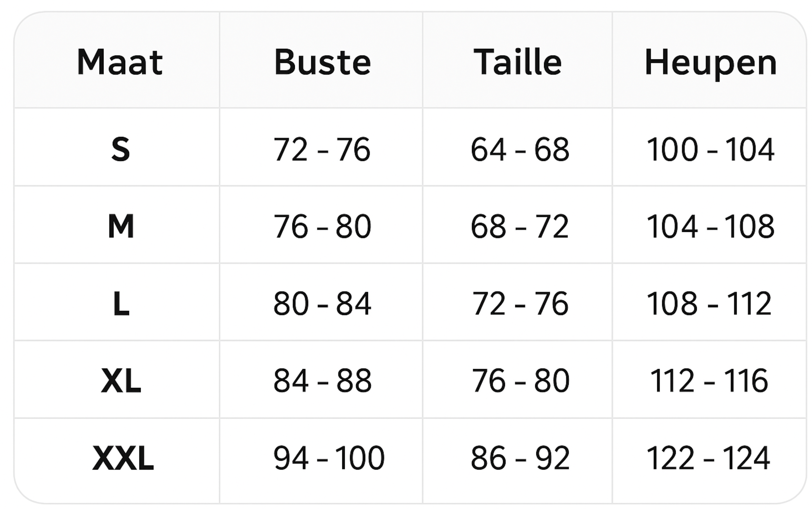Click the 108 - 112 hips cell
812x509 pixels.
(x=709, y=304)
